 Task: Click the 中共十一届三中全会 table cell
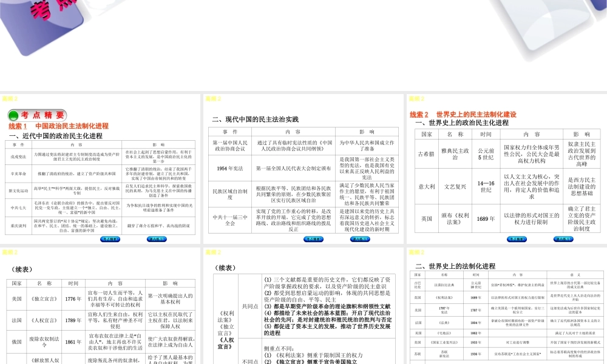(230, 220)
